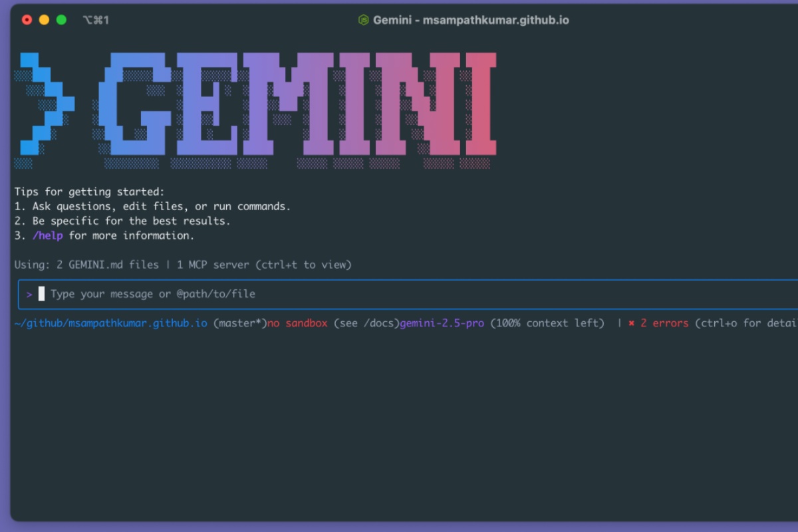Click the (master*) branch indicator
This screenshot has height=532, width=798.
240,323
